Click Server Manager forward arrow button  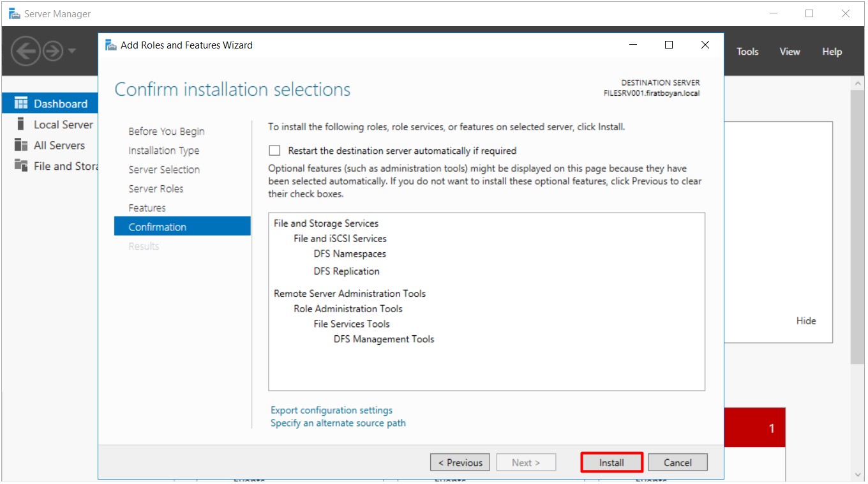(x=54, y=51)
